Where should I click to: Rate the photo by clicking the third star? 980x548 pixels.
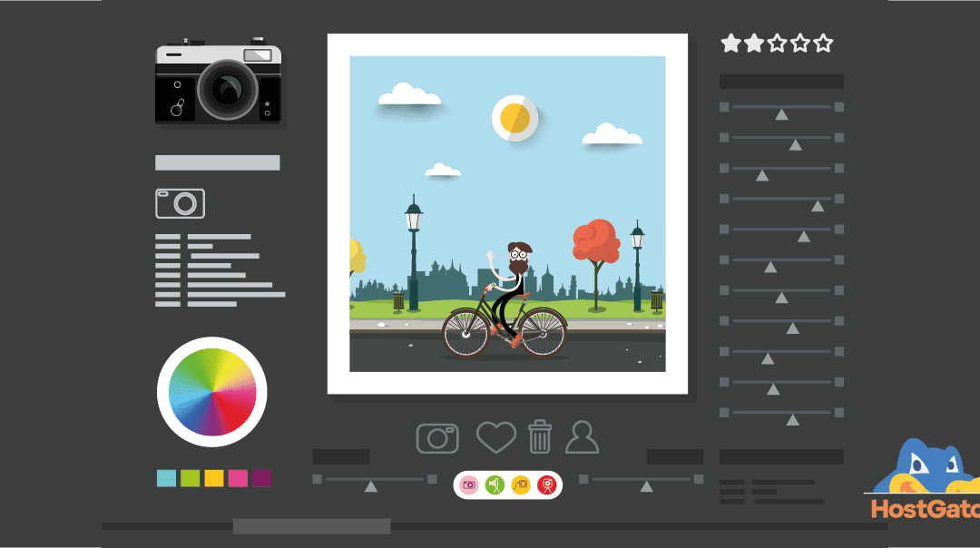click(778, 42)
